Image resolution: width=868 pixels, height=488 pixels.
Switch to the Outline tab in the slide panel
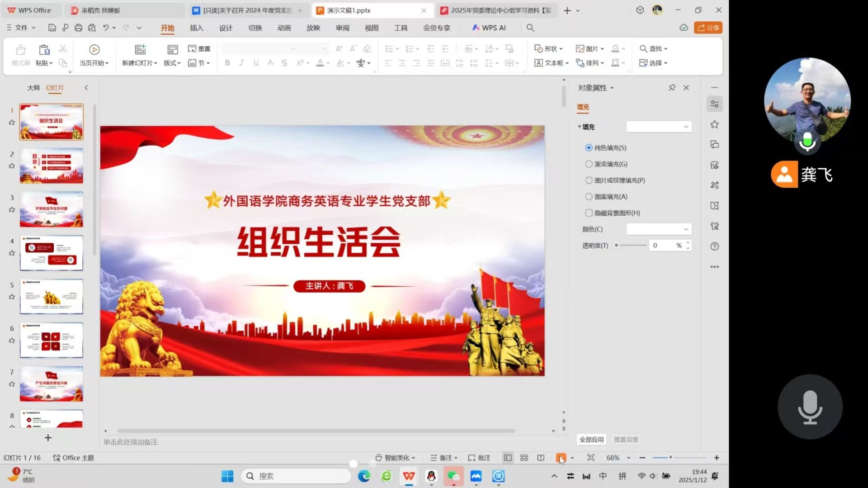click(33, 88)
